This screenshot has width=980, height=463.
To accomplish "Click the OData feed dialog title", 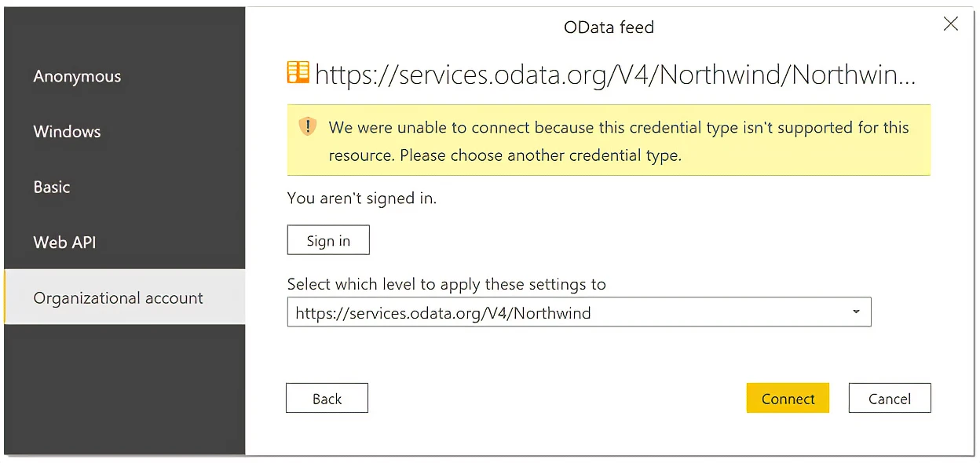I will coord(609,27).
